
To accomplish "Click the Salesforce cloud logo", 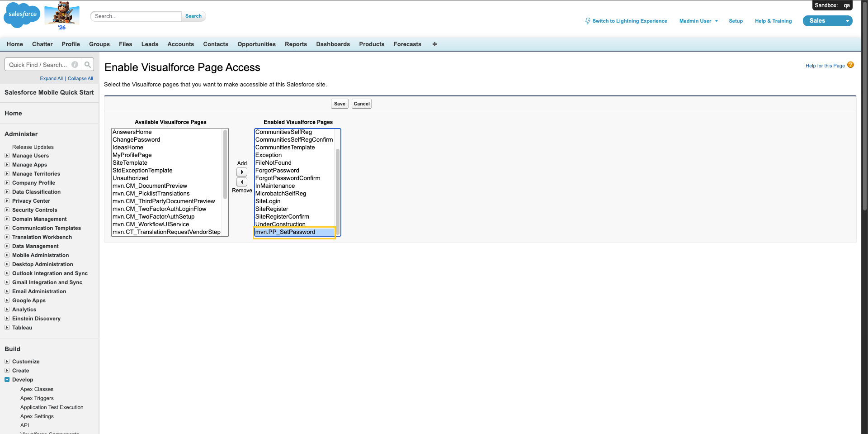I will [x=22, y=15].
